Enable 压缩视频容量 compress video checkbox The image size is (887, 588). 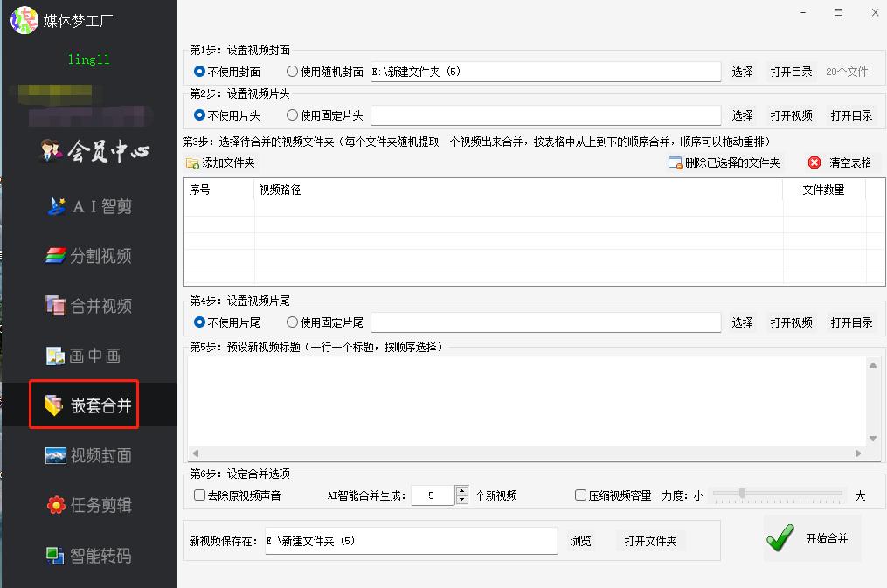[x=580, y=495]
